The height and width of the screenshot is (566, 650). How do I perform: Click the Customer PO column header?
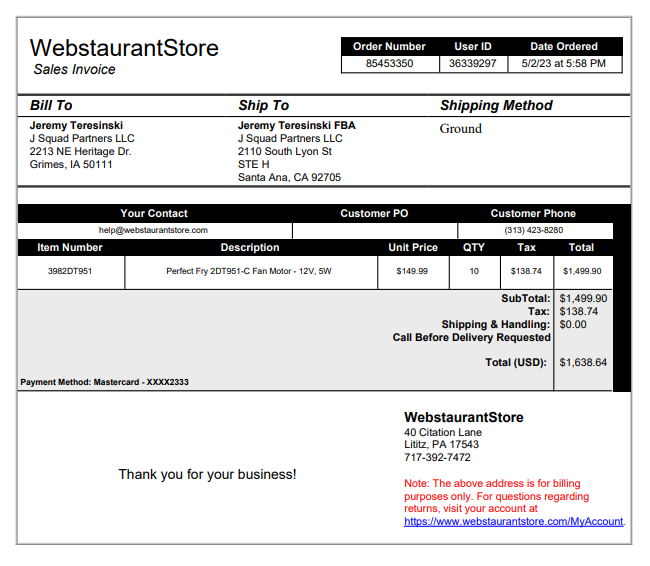point(374,214)
